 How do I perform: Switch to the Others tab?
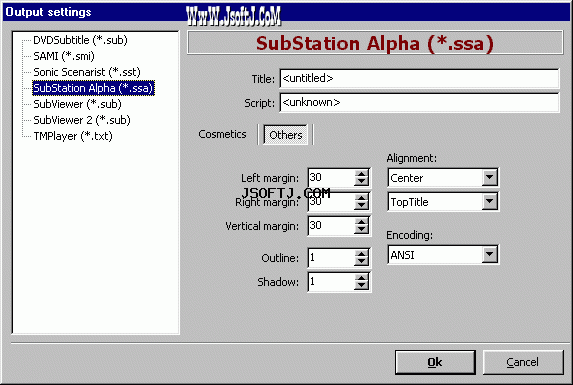pos(285,135)
